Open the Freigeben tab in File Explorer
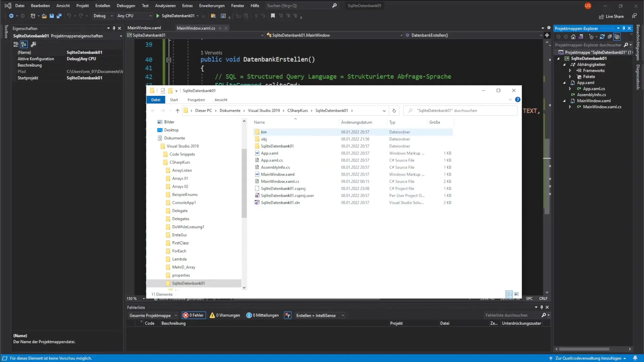The image size is (644, 362). tap(196, 100)
